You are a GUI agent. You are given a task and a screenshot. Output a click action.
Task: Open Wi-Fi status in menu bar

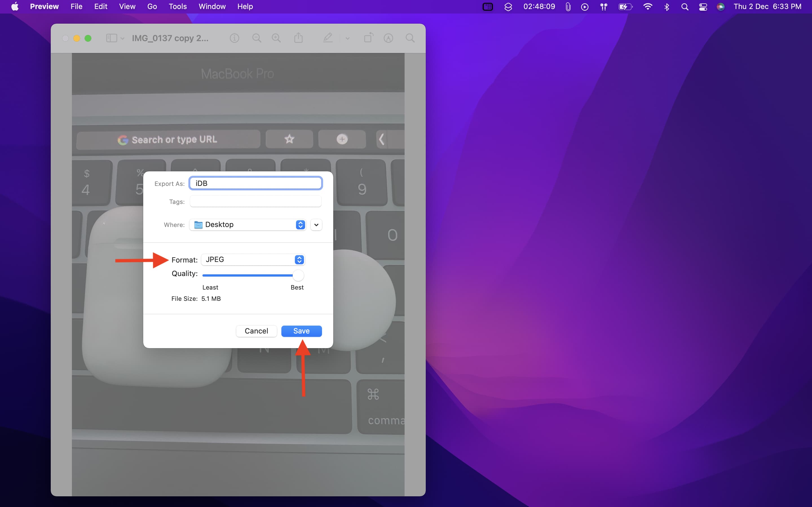[648, 6]
